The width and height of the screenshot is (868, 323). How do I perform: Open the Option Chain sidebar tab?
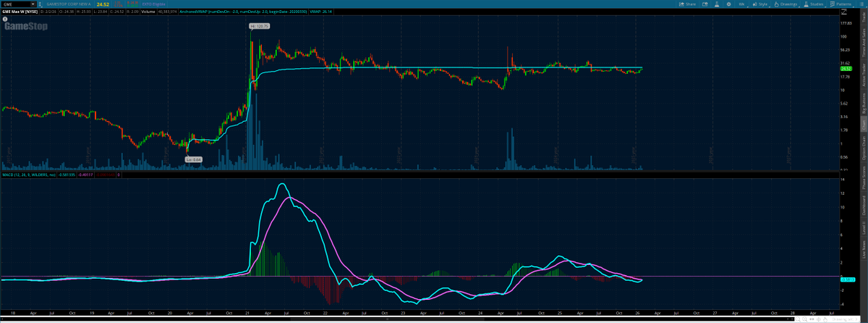click(x=864, y=148)
